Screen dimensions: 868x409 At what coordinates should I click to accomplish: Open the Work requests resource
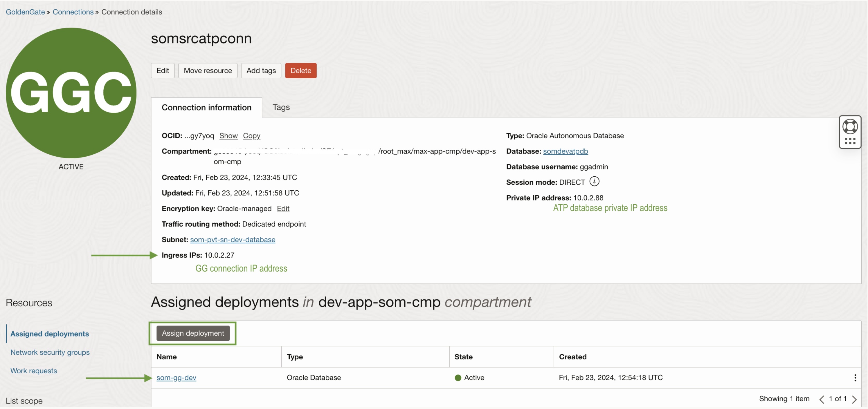(33, 371)
